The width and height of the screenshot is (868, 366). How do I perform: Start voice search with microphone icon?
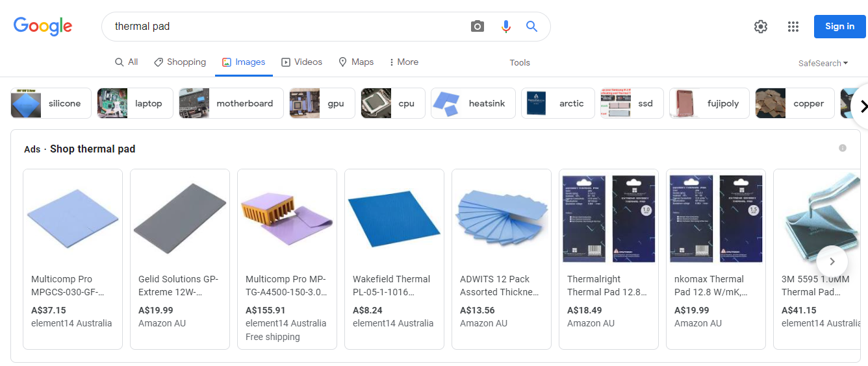pos(505,27)
